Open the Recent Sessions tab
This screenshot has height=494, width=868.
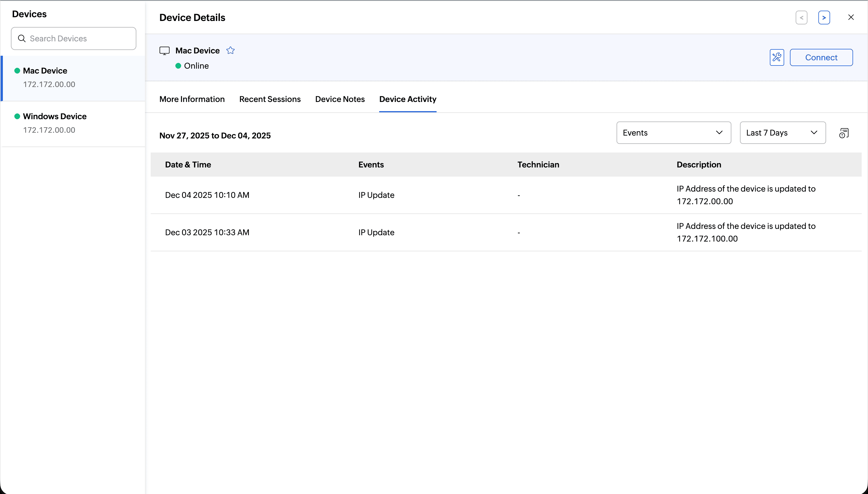click(270, 99)
